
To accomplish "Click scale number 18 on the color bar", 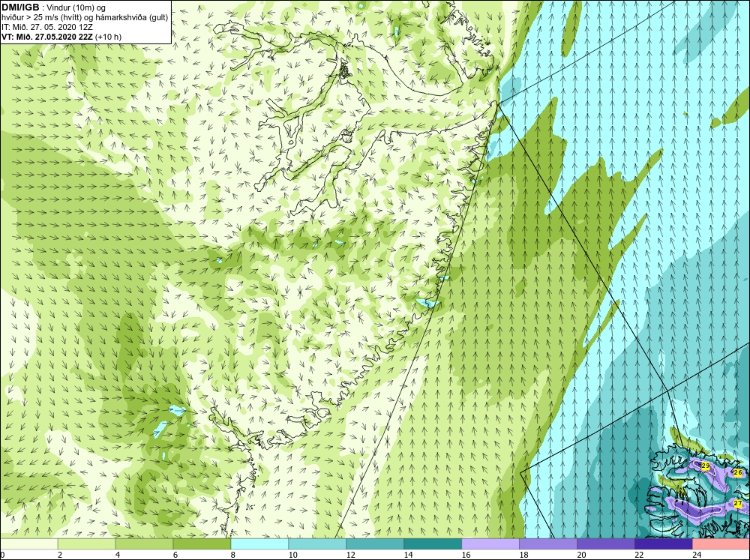I will point(523,556).
